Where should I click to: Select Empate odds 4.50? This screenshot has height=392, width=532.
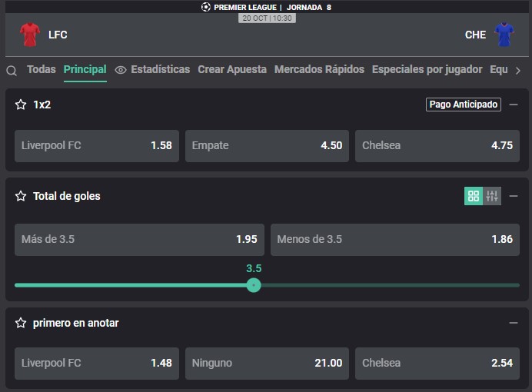point(267,146)
